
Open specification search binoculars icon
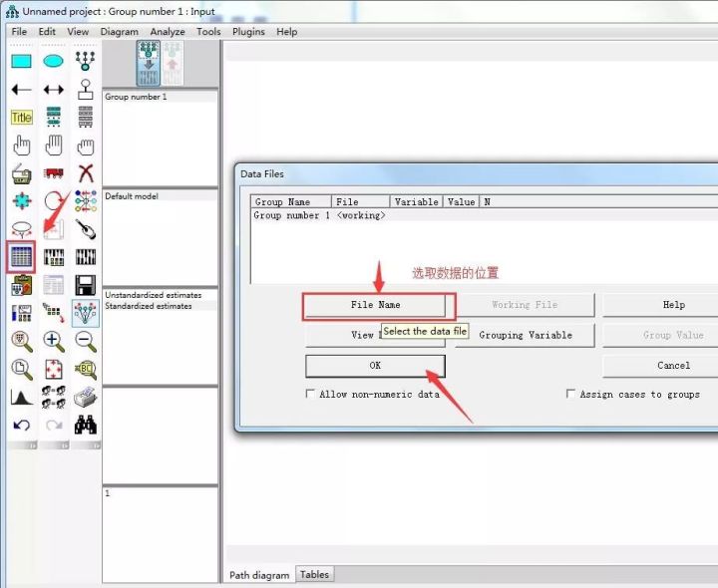click(x=85, y=426)
